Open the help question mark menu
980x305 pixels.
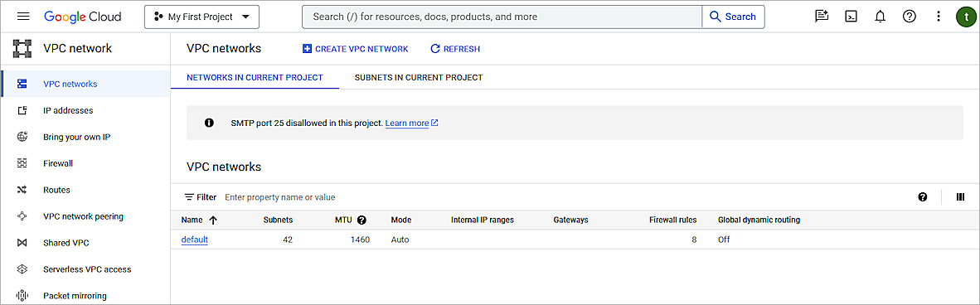click(910, 17)
